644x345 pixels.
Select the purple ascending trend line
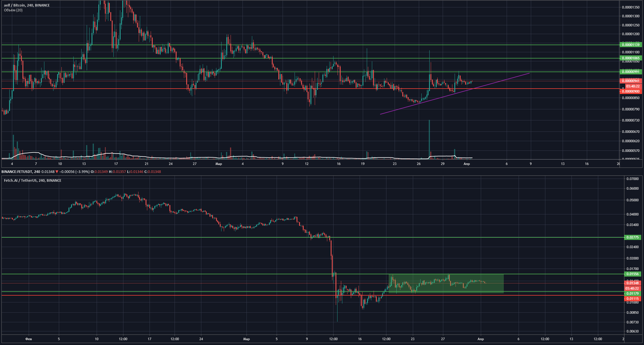(455, 94)
